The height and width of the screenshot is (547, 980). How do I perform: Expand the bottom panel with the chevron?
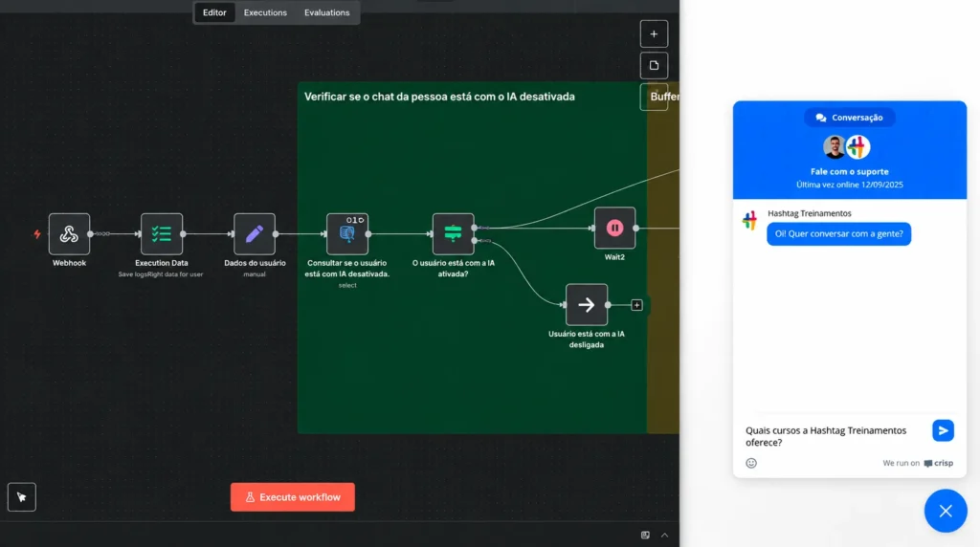[664, 536]
